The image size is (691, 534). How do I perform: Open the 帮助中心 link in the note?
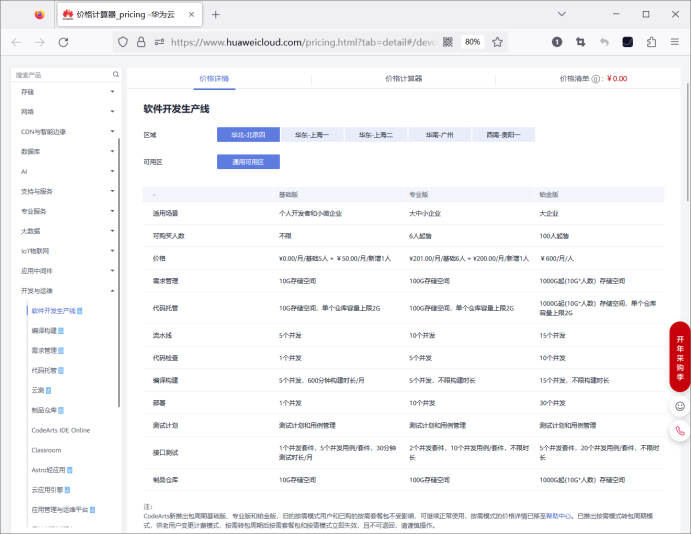[559, 516]
